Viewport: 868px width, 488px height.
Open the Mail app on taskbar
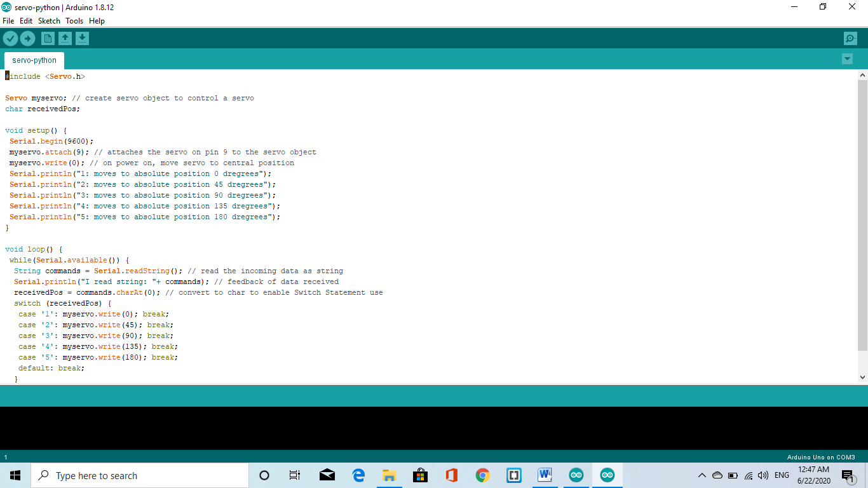[x=327, y=475]
